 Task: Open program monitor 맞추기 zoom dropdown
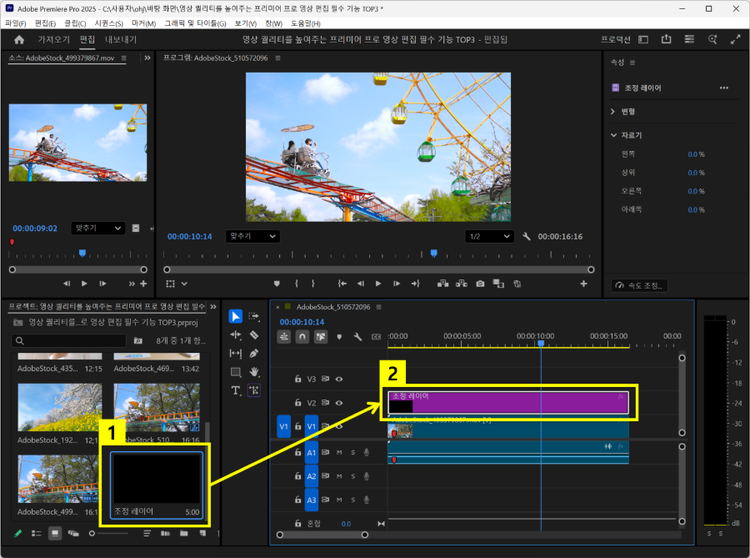(252, 236)
